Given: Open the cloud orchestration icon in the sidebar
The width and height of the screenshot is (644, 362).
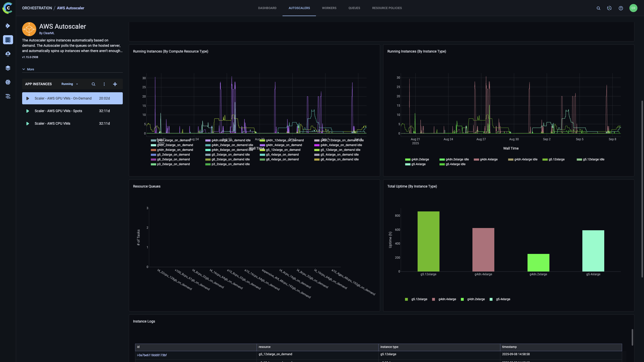Looking at the screenshot, I should click(x=8, y=54).
